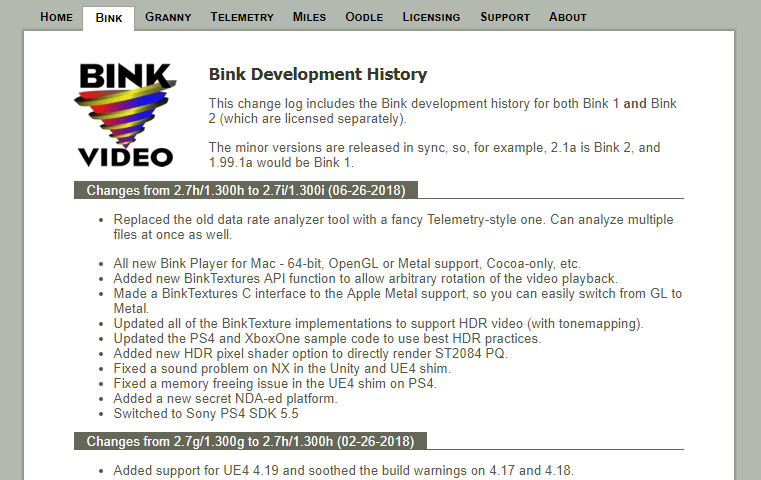Go to the Granny tab

168,17
